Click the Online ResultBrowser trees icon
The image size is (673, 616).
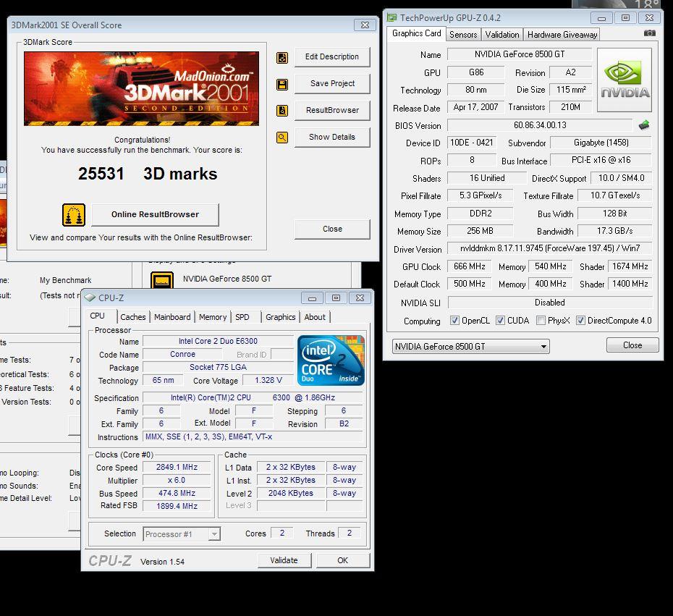click(x=73, y=215)
